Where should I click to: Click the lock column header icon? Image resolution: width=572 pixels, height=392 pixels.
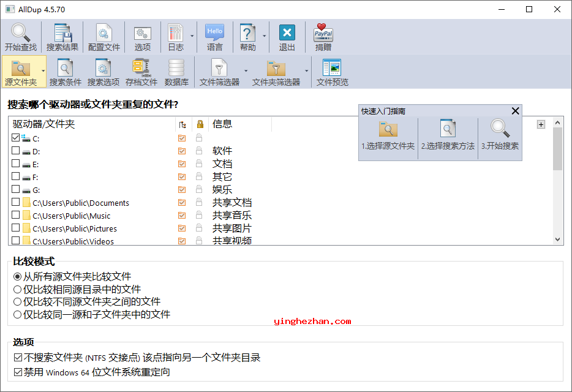(x=200, y=124)
